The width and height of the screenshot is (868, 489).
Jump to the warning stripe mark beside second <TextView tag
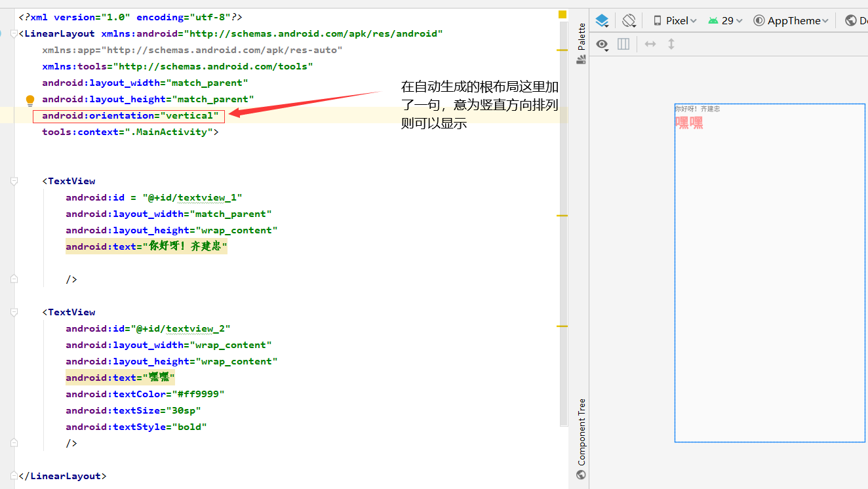coord(562,326)
